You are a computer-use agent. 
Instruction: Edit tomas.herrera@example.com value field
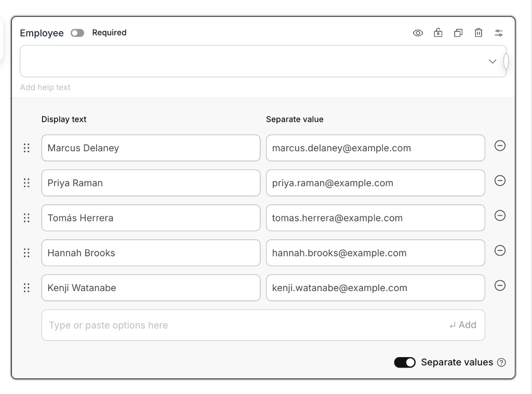pyautogui.click(x=376, y=218)
